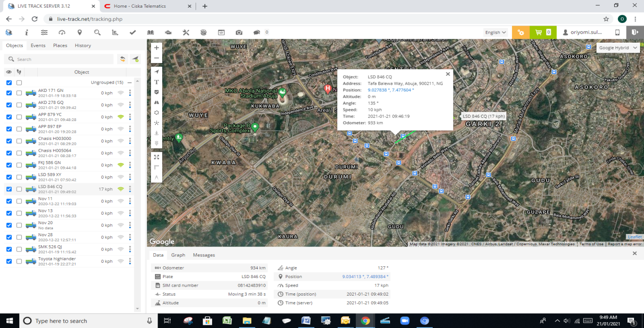644x328 pixels.
Task: Toggle the Ungrouped visibility checkbox
Action: click(9, 83)
